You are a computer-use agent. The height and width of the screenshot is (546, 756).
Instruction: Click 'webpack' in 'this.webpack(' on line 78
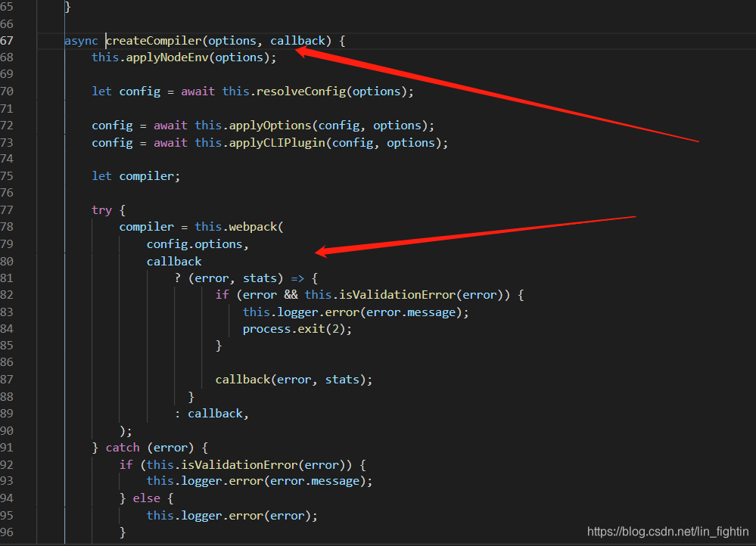click(x=253, y=227)
